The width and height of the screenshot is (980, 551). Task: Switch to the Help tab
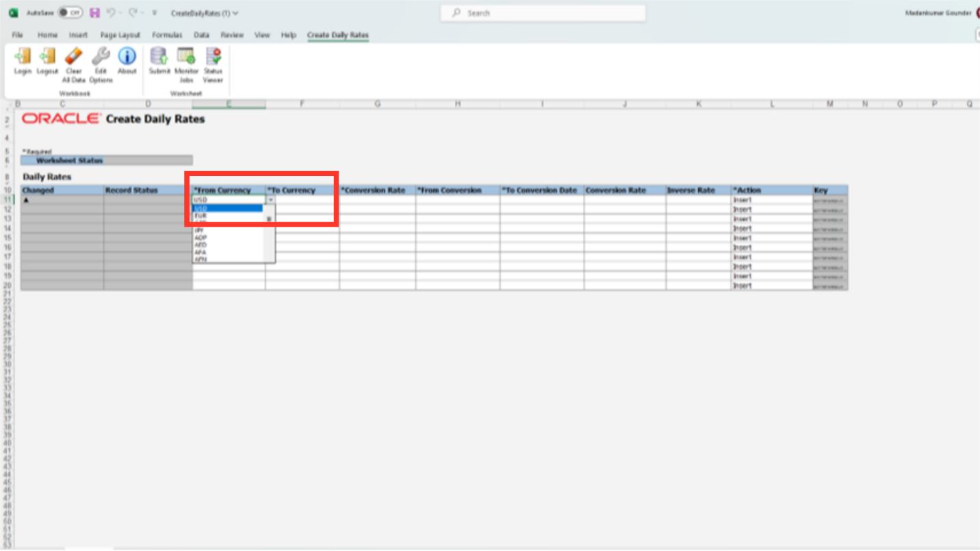(x=288, y=35)
